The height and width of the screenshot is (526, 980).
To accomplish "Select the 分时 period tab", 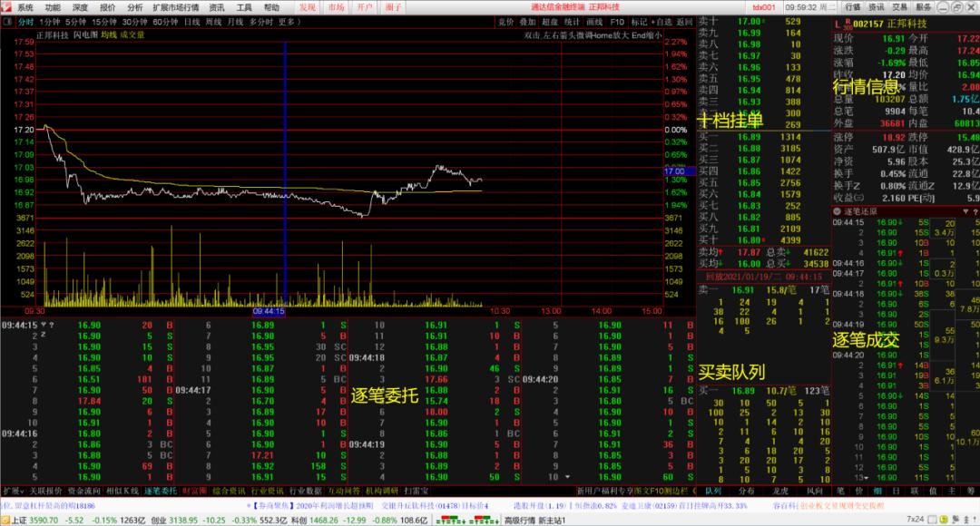I will [25, 22].
